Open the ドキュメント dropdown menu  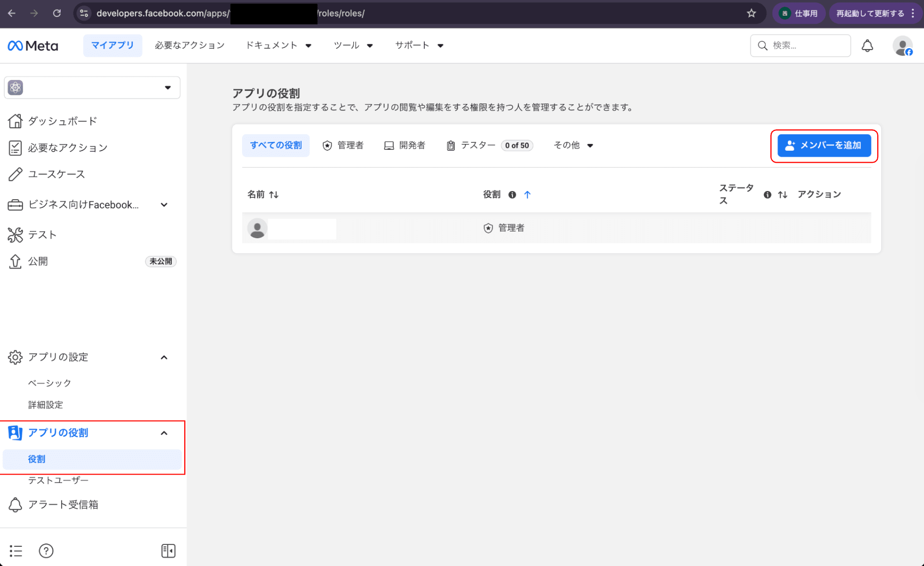279,45
